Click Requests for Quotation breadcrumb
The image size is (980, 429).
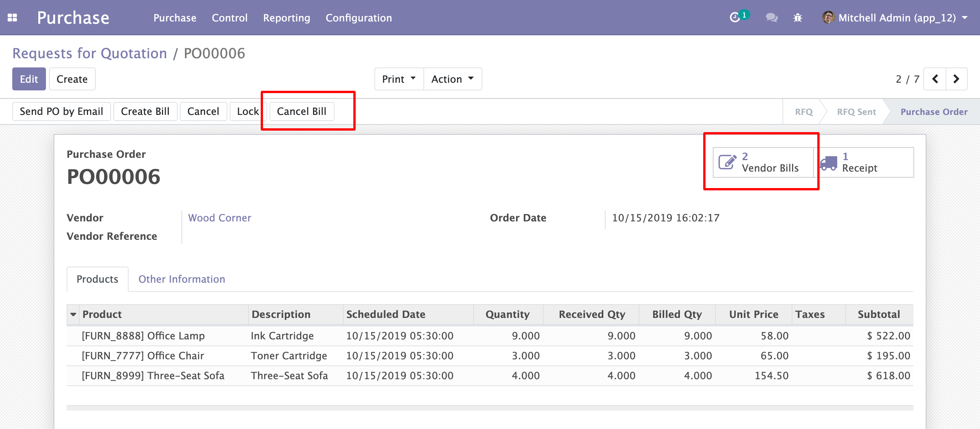(x=90, y=54)
